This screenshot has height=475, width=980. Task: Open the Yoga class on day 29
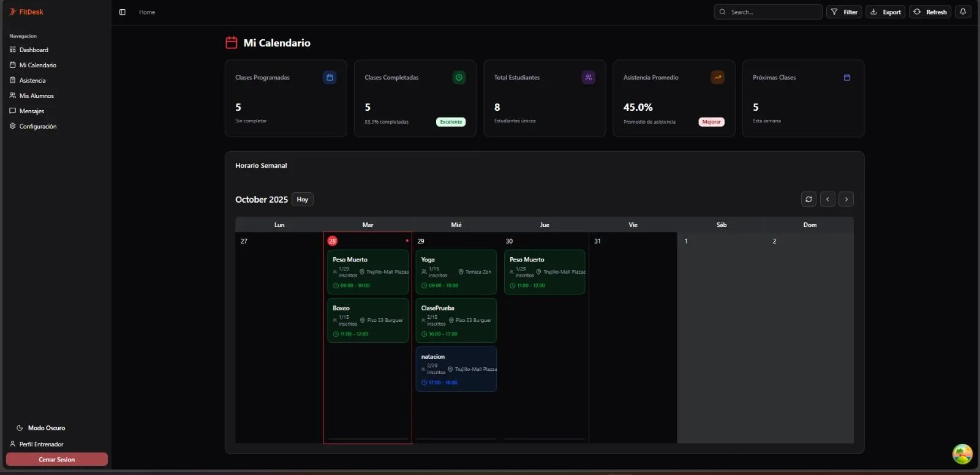pos(456,272)
